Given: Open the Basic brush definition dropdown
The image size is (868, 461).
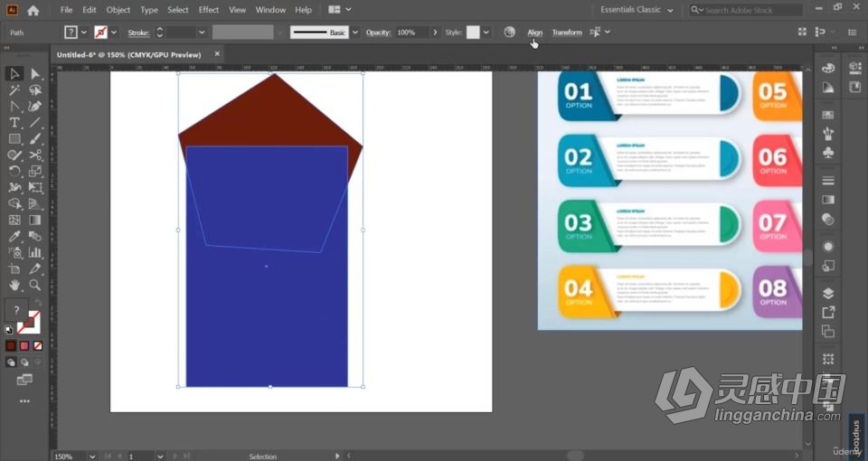Looking at the screenshot, I should tap(354, 33).
